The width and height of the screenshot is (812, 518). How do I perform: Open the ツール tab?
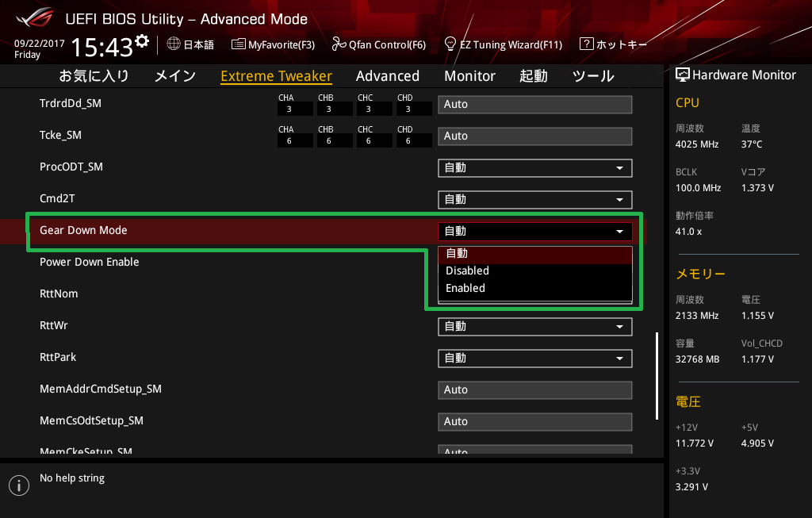[x=593, y=76]
